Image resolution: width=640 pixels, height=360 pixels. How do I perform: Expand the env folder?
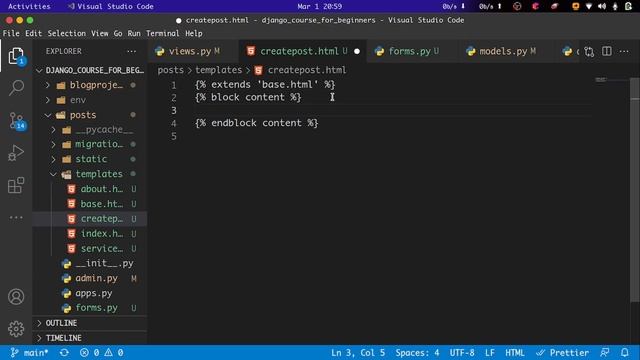(90, 100)
